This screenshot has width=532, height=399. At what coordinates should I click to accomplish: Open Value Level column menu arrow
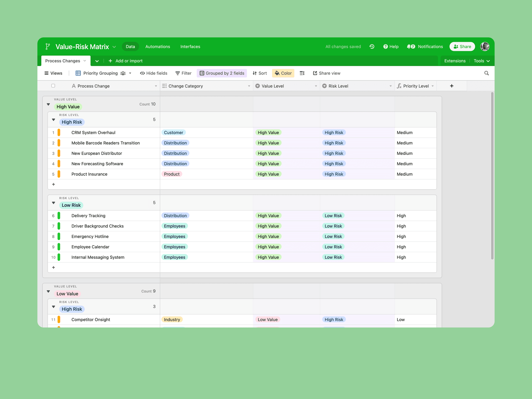[316, 86]
